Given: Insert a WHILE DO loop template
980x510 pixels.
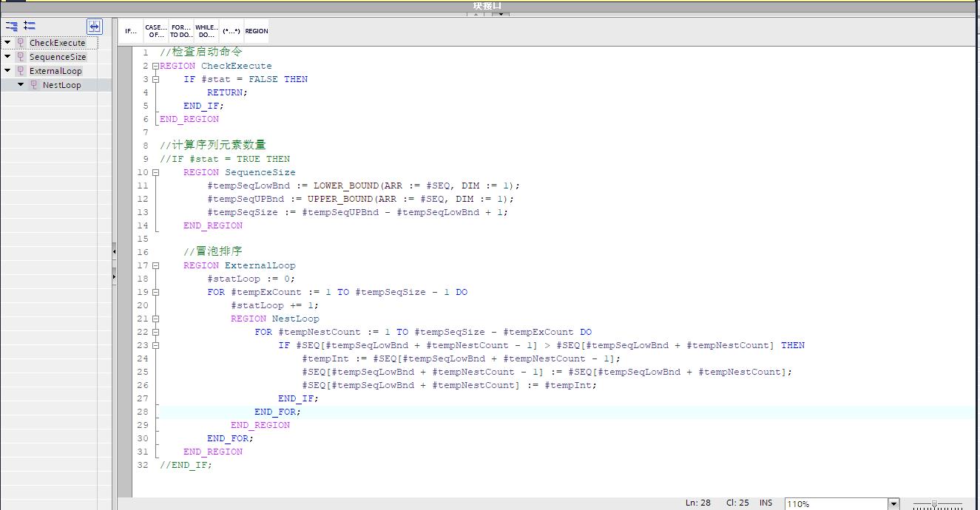Looking at the screenshot, I should tap(206, 31).
